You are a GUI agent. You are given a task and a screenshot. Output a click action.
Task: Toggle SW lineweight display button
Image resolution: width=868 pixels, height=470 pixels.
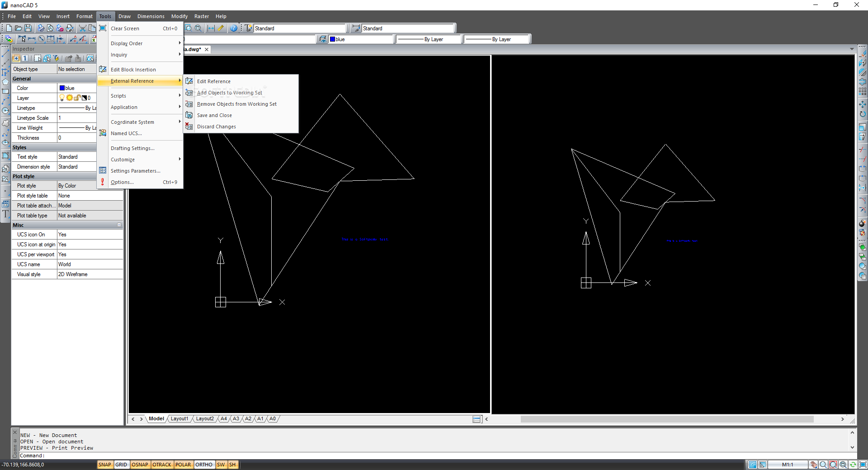[221, 465]
